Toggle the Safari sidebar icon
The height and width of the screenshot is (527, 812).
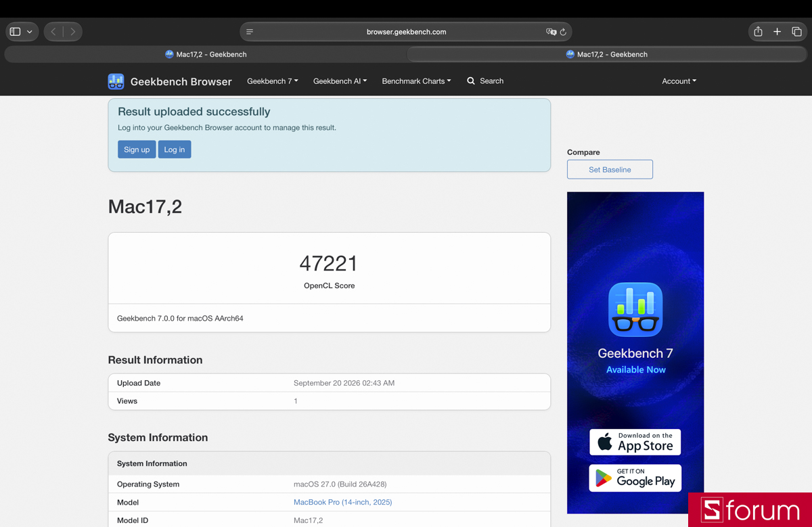pyautogui.click(x=16, y=32)
